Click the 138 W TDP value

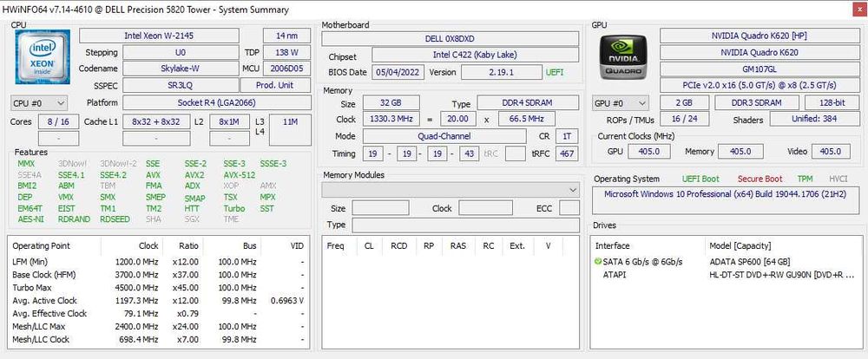pos(286,53)
